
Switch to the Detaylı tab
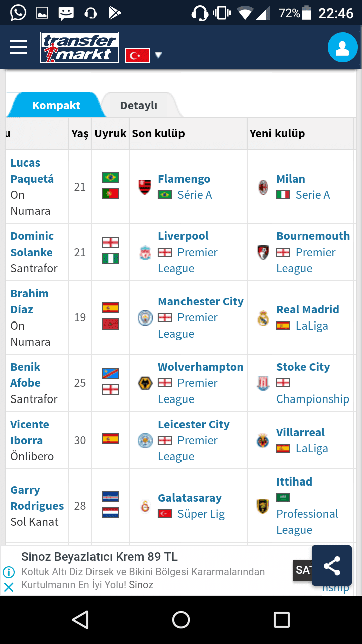[139, 106]
